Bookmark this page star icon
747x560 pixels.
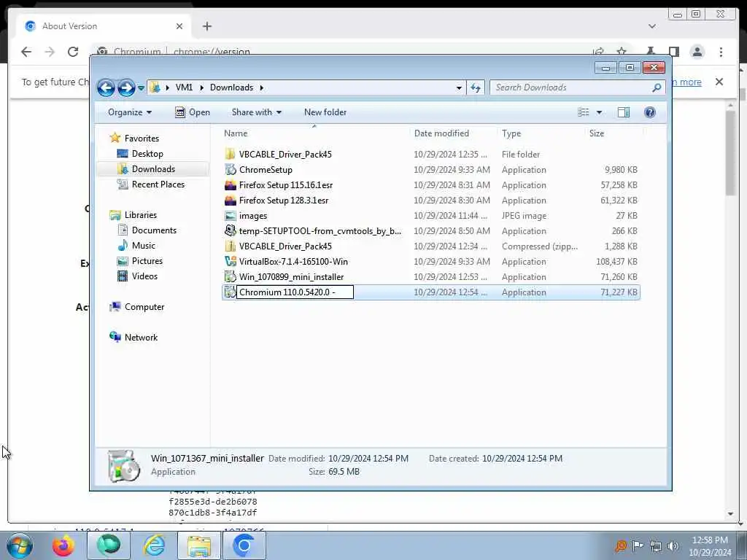(x=622, y=52)
